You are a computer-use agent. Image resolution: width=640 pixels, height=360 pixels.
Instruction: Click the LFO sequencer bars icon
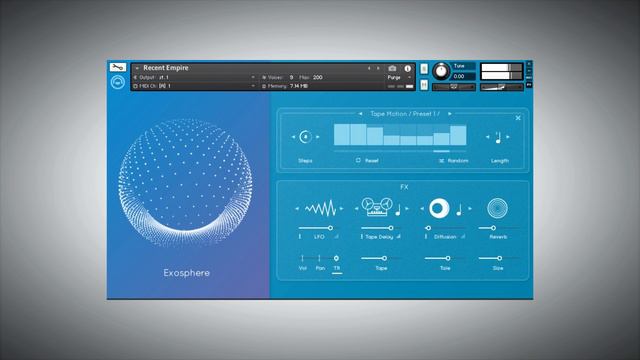[x=337, y=237]
